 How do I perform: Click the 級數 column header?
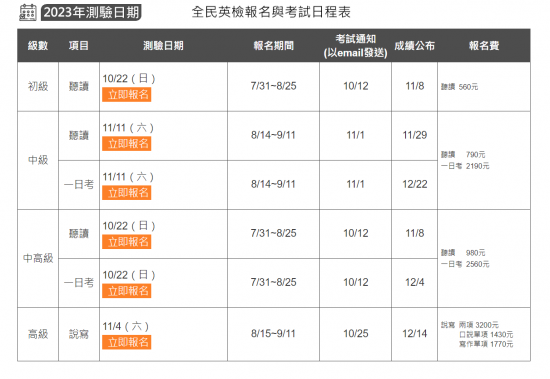pos(38,46)
